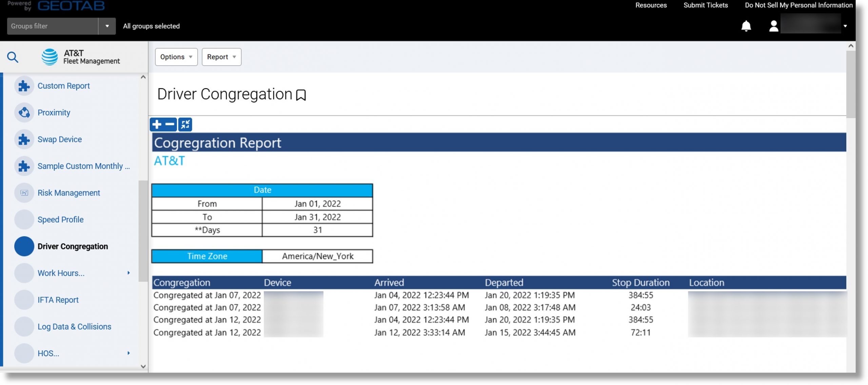868x385 pixels.
Task: Open the Options dropdown
Action: pyautogui.click(x=176, y=57)
